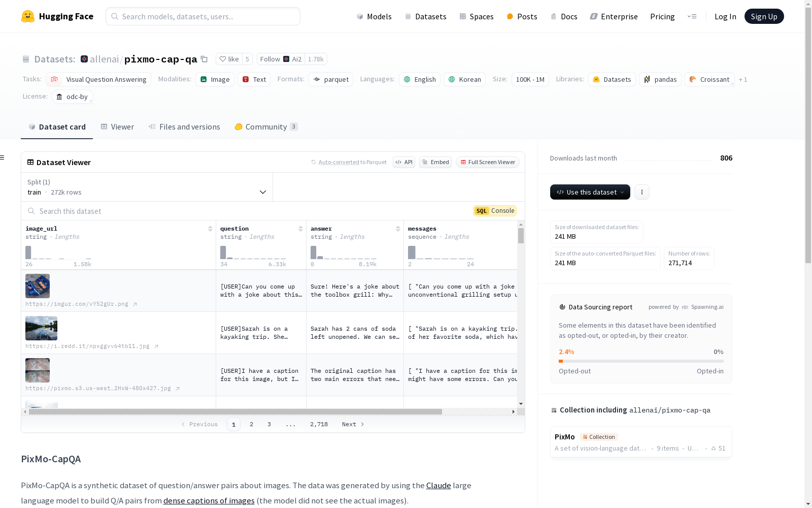Click the odc-by license tag
The image size is (812, 508).
[72, 97]
